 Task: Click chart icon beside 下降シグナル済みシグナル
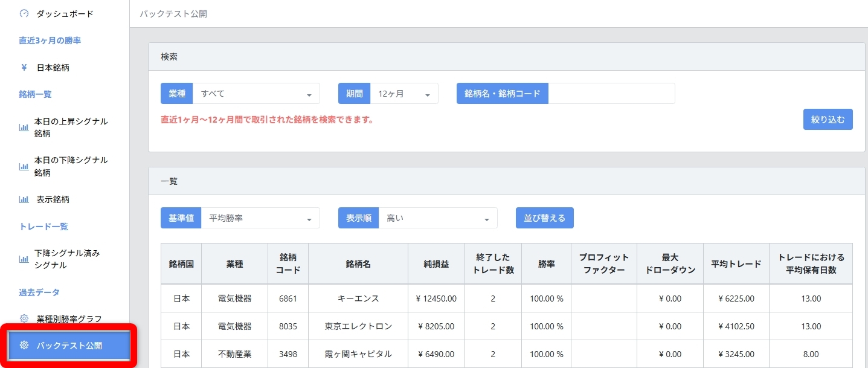tap(24, 259)
